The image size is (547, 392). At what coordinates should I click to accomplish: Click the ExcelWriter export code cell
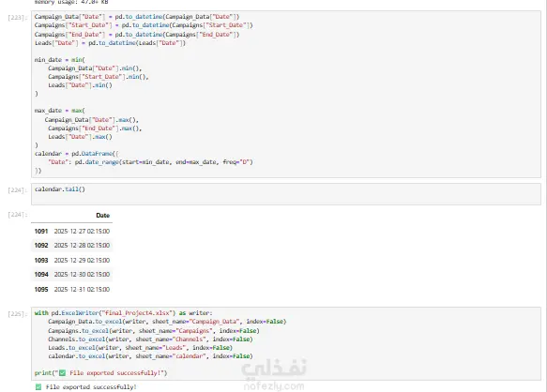pyautogui.click(x=286, y=343)
